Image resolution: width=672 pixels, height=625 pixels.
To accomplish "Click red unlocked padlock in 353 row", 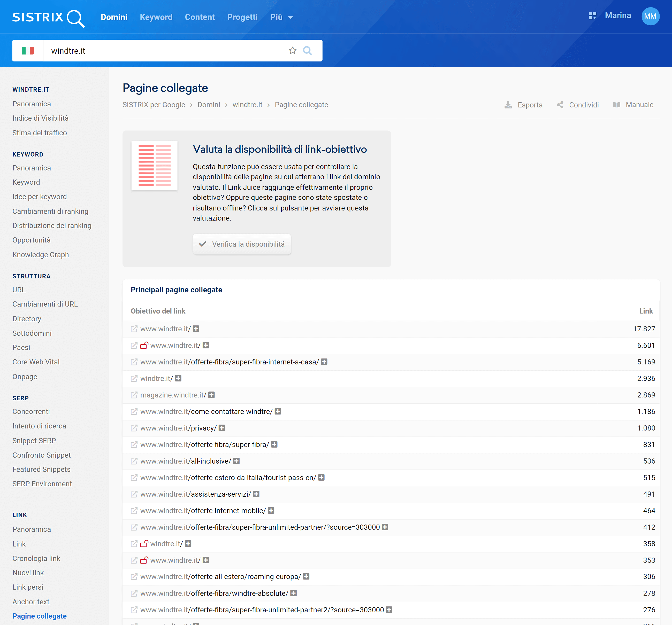I will click(x=144, y=560).
